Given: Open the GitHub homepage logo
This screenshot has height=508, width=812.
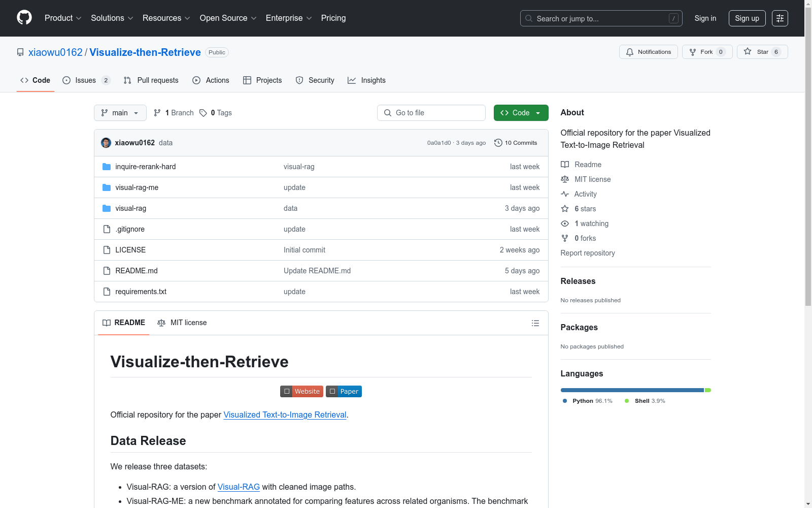Looking at the screenshot, I should pyautogui.click(x=24, y=18).
